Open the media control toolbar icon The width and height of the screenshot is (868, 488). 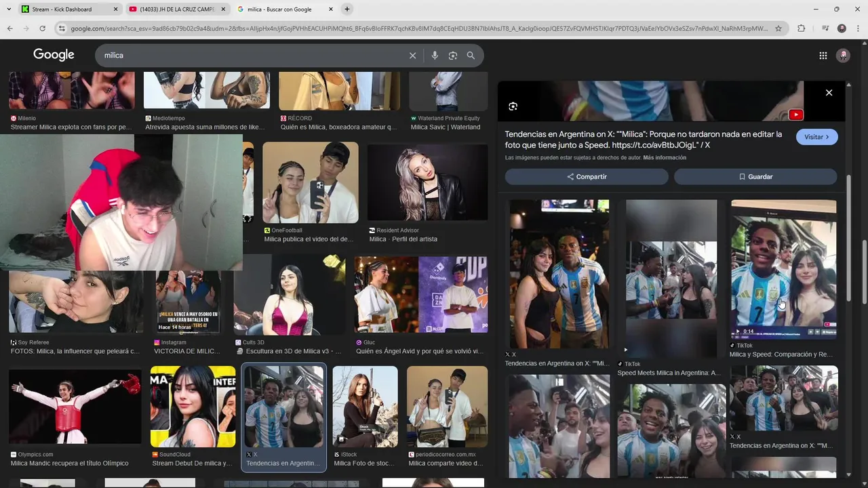(825, 28)
